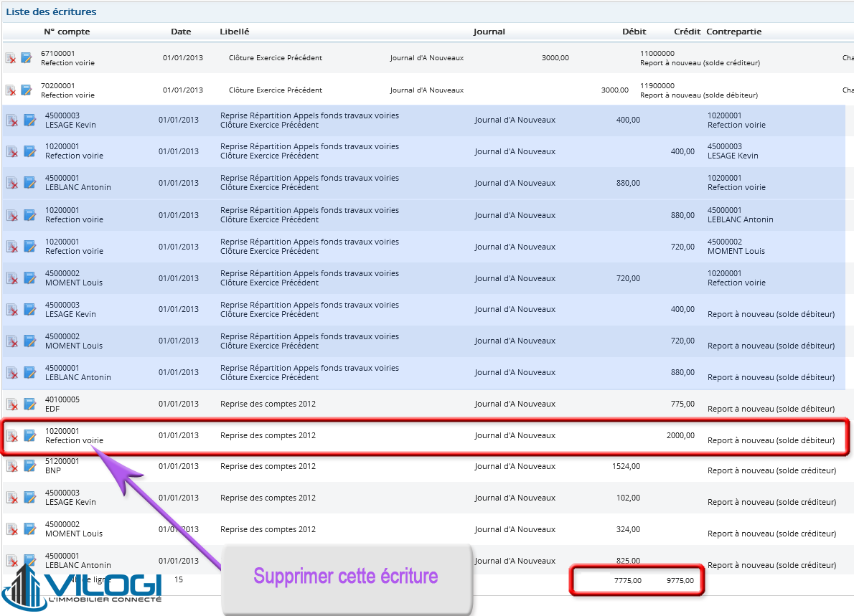
Task: Delete 10200001 entry with crédit 880,00
Action: (12, 215)
